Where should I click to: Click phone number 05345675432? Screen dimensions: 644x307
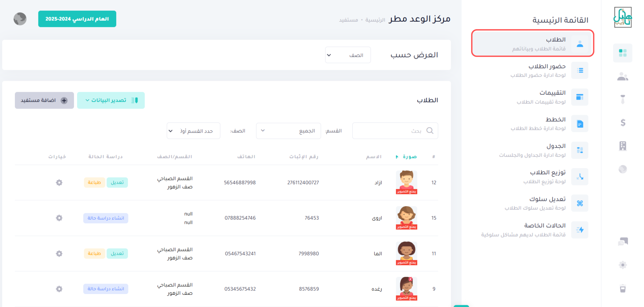coord(240,289)
